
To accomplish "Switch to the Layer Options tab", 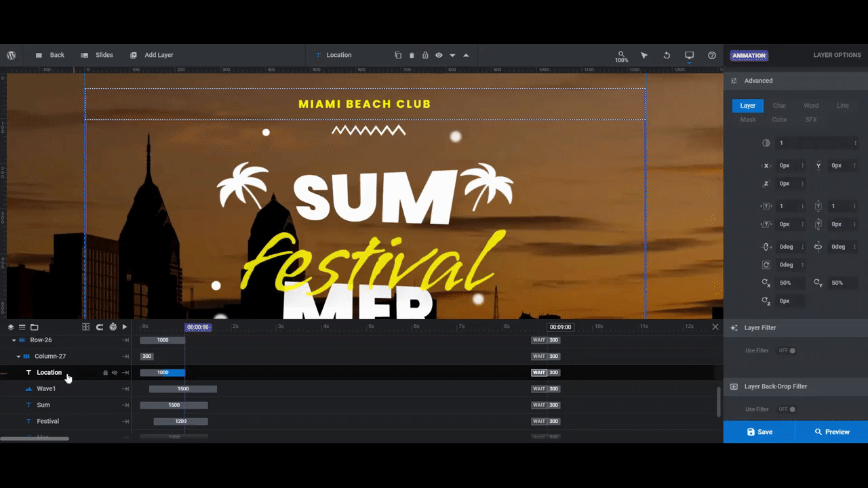I will pyautogui.click(x=837, y=55).
